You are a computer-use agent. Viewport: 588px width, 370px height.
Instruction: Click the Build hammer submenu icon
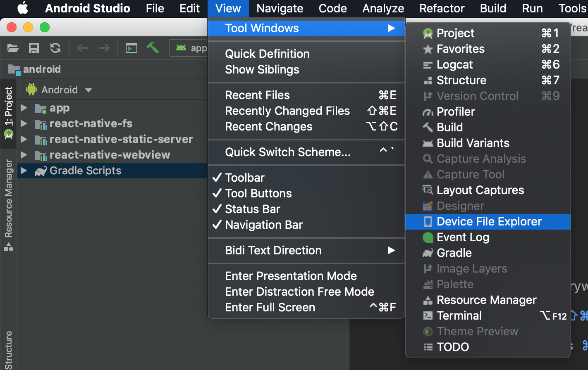coord(428,128)
